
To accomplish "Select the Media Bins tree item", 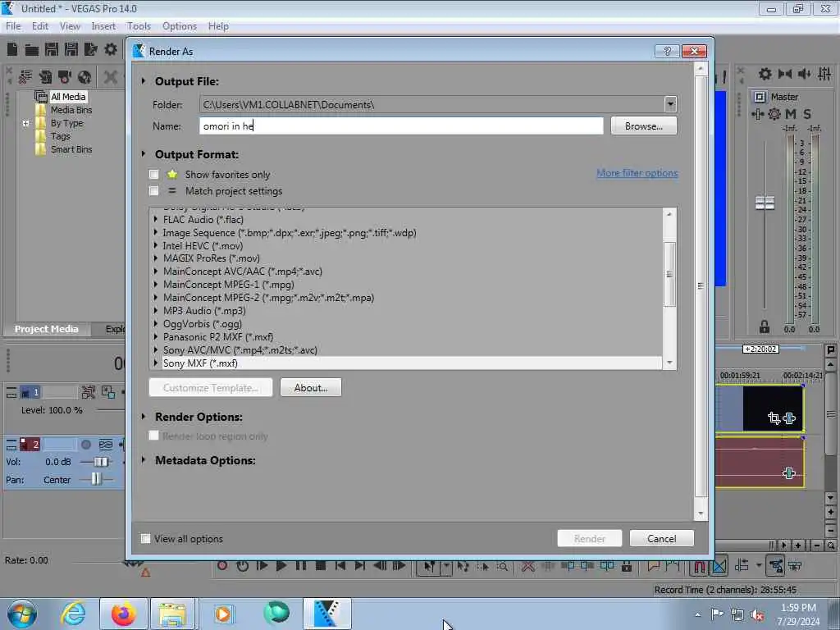I will pyautogui.click(x=71, y=110).
